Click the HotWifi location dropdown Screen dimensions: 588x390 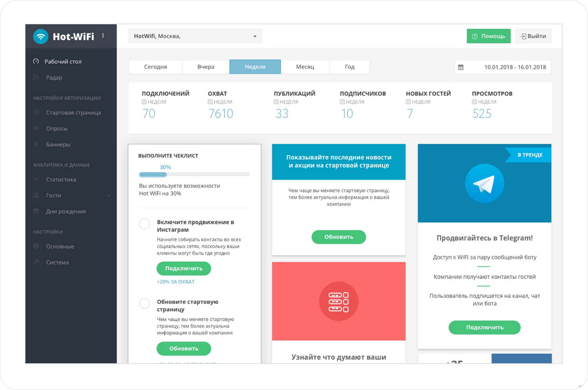coord(196,36)
